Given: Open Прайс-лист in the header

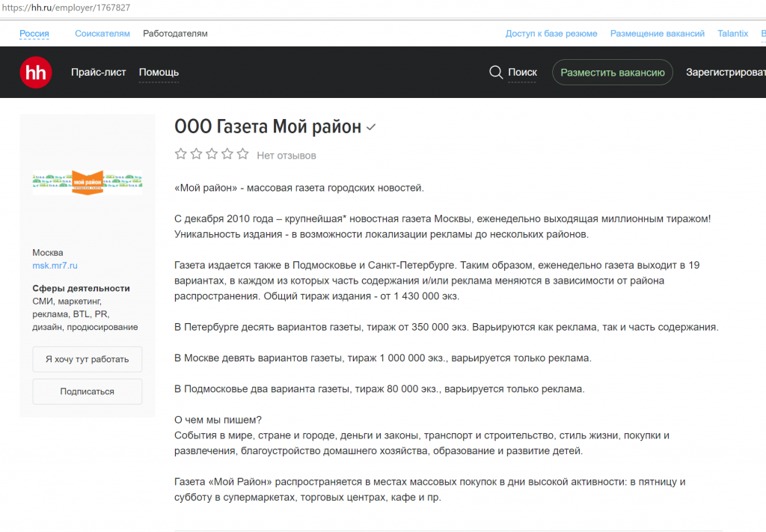Looking at the screenshot, I should click(x=98, y=73).
